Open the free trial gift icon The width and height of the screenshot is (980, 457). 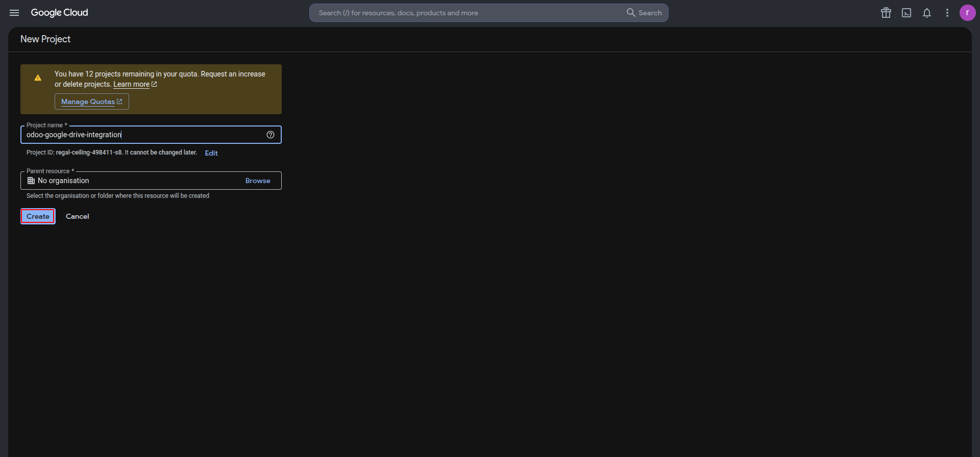pos(886,13)
